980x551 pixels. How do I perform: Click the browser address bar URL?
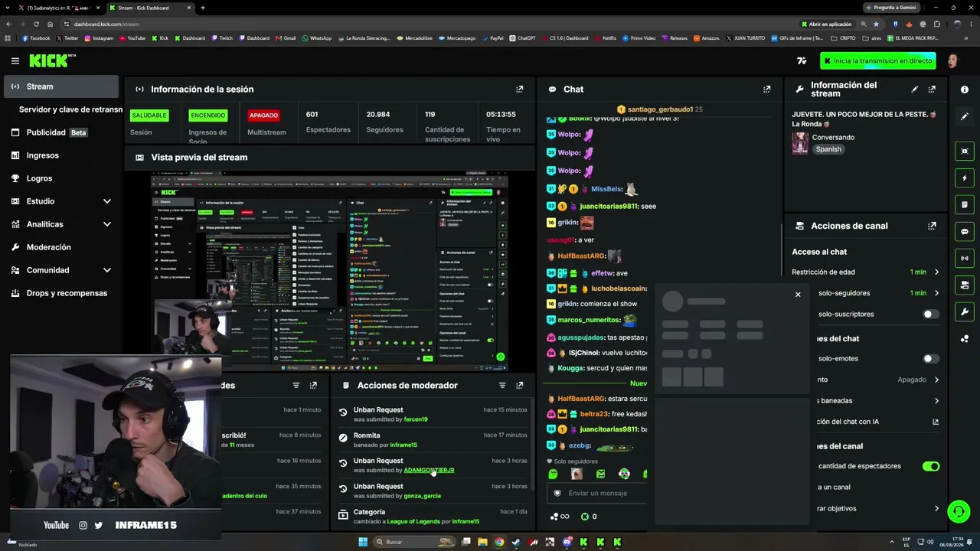point(106,24)
